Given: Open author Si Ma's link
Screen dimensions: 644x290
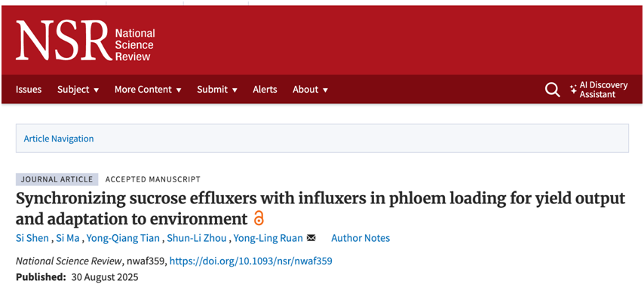Looking at the screenshot, I should [67, 238].
